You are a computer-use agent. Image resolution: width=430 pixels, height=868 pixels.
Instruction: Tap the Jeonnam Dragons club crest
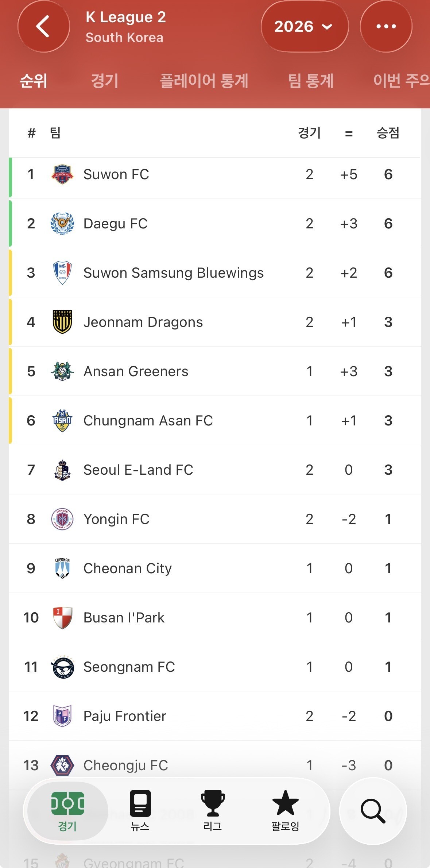pyautogui.click(x=62, y=322)
